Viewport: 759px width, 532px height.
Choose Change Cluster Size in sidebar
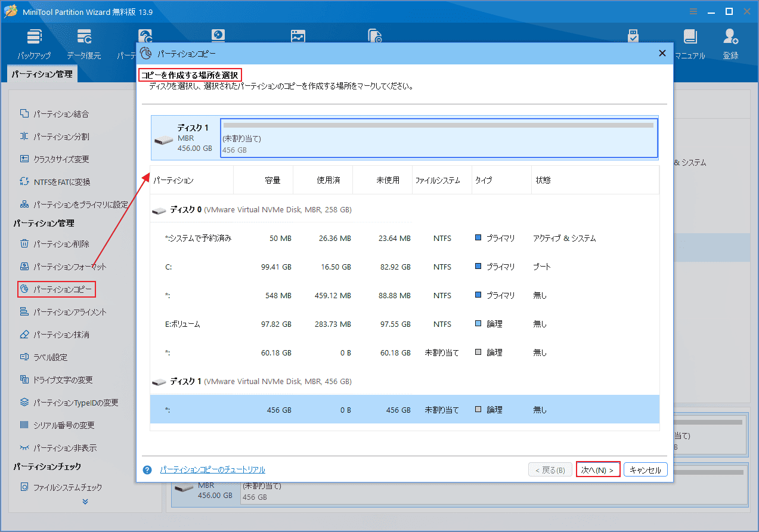coord(55,159)
